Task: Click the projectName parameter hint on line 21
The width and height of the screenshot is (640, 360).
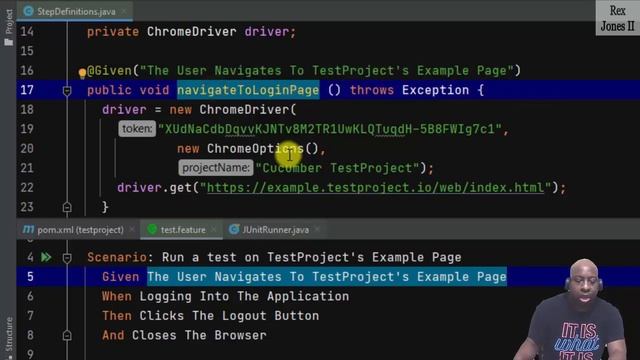Action: [216, 168]
